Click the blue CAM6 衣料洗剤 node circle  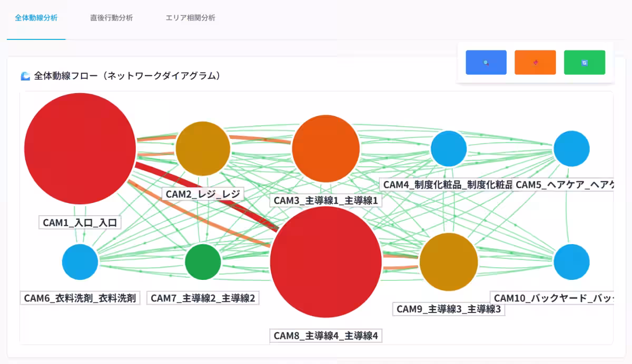[x=80, y=262]
